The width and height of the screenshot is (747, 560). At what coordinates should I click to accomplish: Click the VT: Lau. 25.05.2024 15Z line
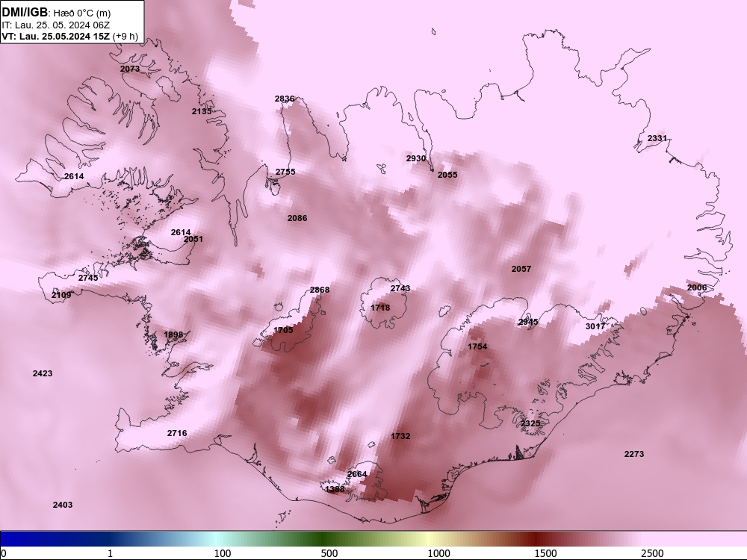point(69,36)
